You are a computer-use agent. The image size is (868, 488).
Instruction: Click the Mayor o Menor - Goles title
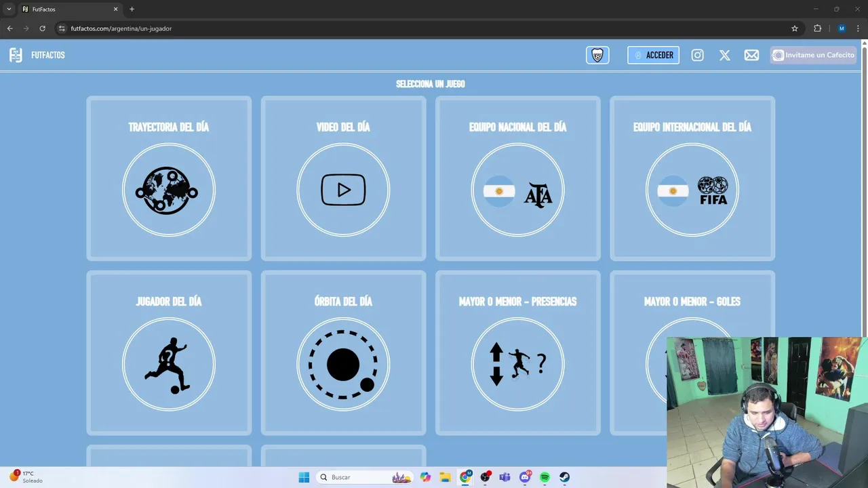[692, 302]
